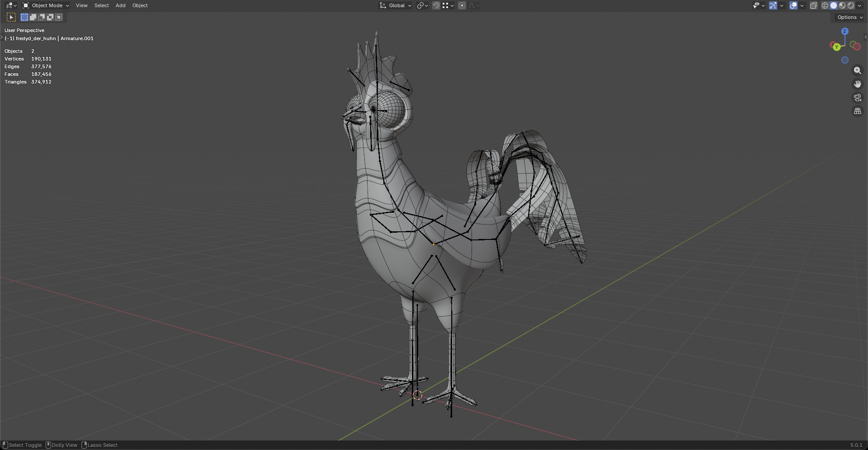The image size is (868, 450).
Task: Open the Select menu
Action: coord(101,5)
